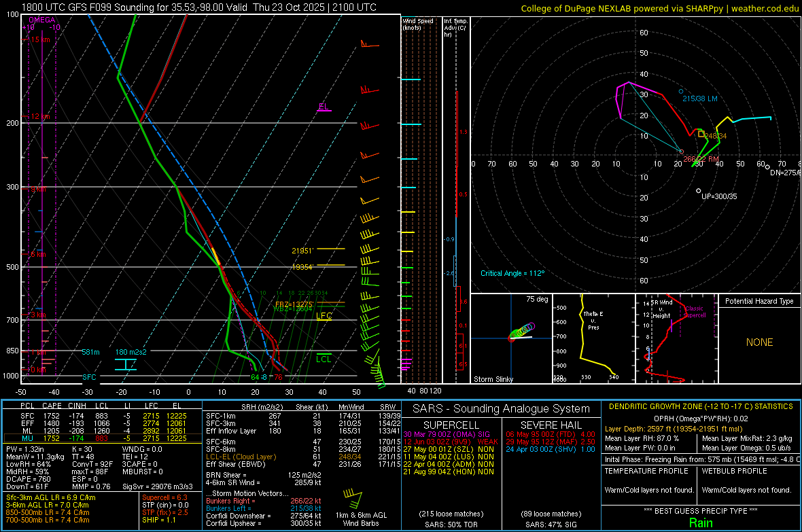Click the SARS: 50% TOR text
Image resolution: width=802 pixels, height=532 pixels.
451,525
